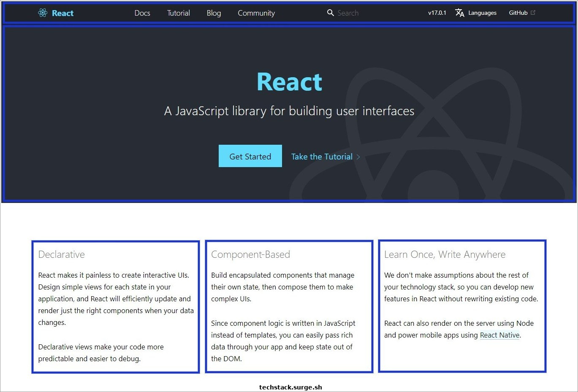Open the Languages link
Viewport: 578px width, 392px height.
pyautogui.click(x=482, y=13)
